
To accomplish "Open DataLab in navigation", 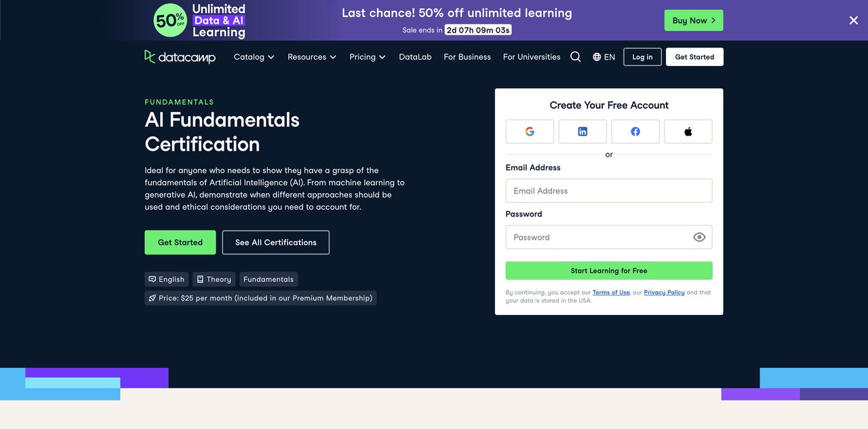I will click(x=415, y=57).
